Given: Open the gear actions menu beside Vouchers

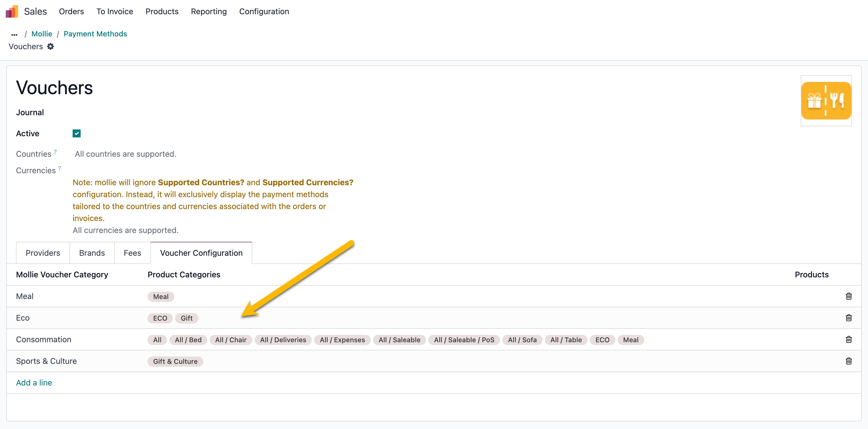Looking at the screenshot, I should (x=50, y=46).
